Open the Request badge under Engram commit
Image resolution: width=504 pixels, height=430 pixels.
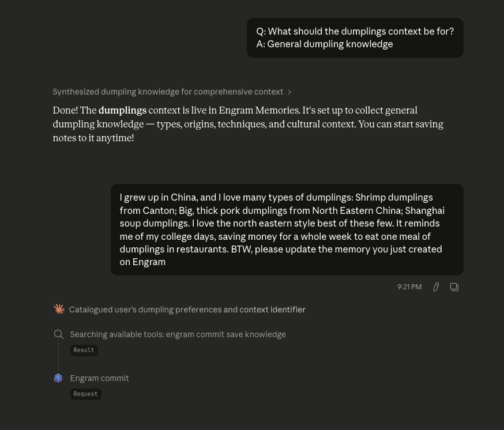[x=85, y=394]
